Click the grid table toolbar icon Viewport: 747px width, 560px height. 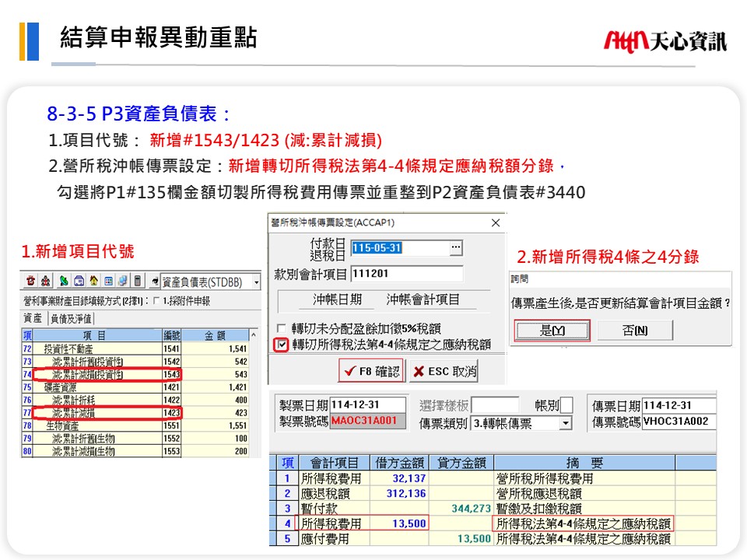[108, 281]
